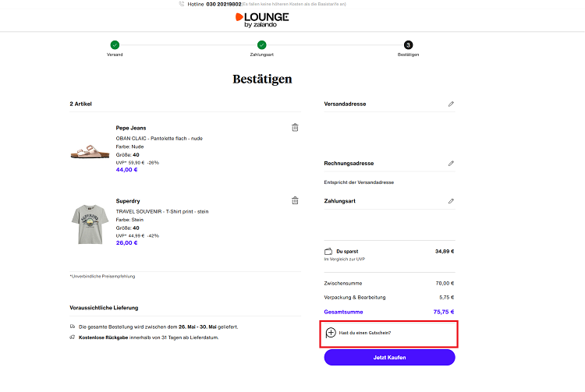Image resolution: width=585 pixels, height=392 pixels.
Task: Open the Pepe Jeans sandal thumbnail
Action: (x=90, y=151)
